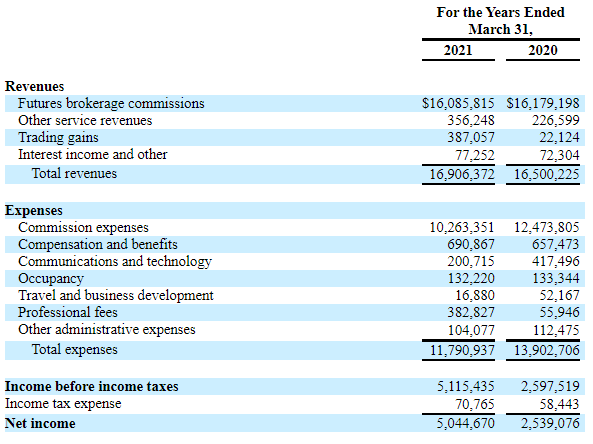Screen dimensions: 593x444
Task: Click the Trading gains 2021 value 387,057
Action: 471,137
